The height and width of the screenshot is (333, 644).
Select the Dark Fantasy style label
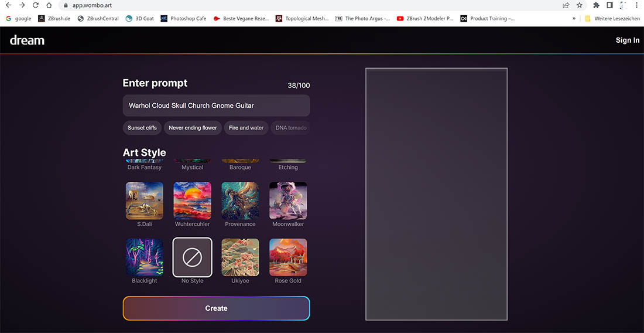pos(145,167)
